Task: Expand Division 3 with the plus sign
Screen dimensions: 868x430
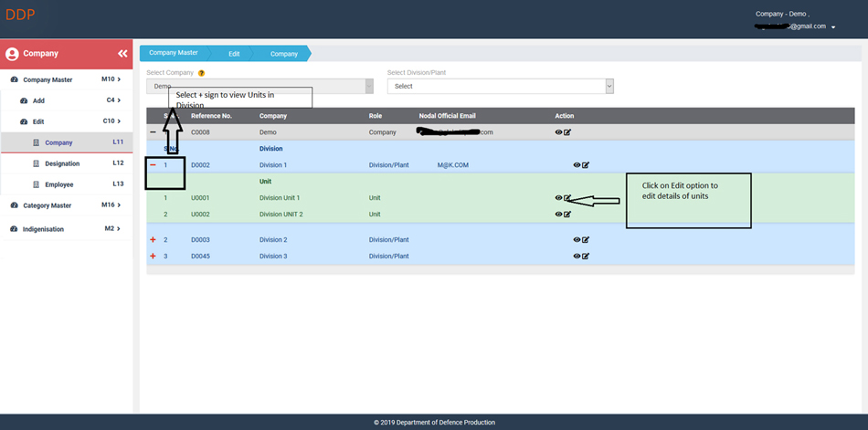Action: pyautogui.click(x=153, y=257)
